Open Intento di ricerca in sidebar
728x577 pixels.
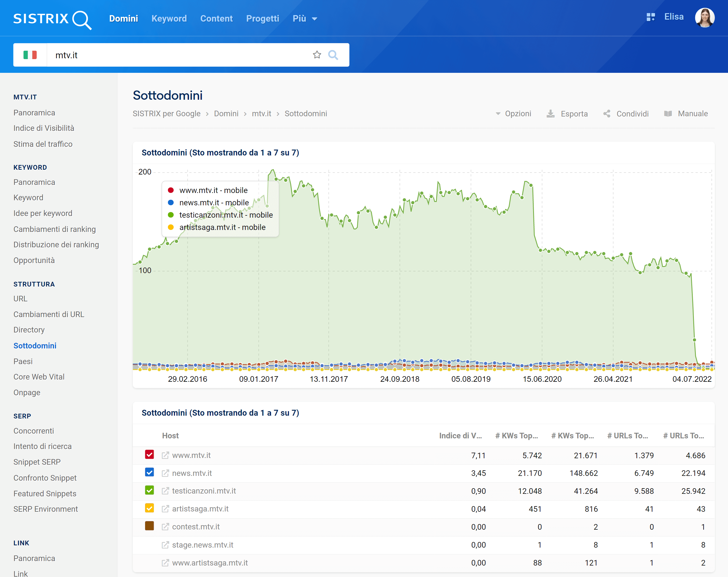pos(43,446)
